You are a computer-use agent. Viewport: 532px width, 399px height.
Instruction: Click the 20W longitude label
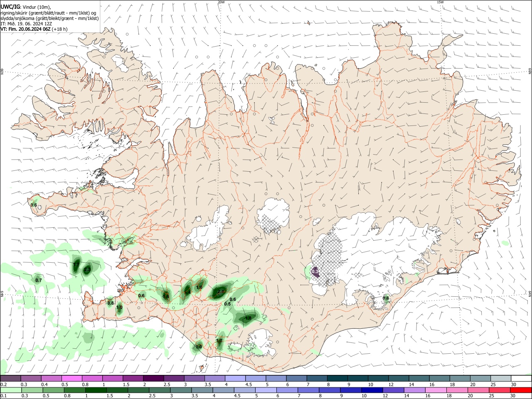tap(221, 2)
